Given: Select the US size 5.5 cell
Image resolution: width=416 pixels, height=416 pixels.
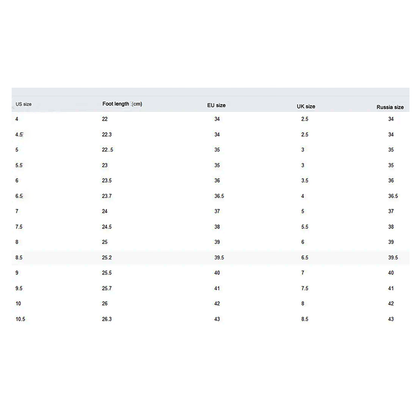Looking at the screenshot, I should pyautogui.click(x=19, y=165).
